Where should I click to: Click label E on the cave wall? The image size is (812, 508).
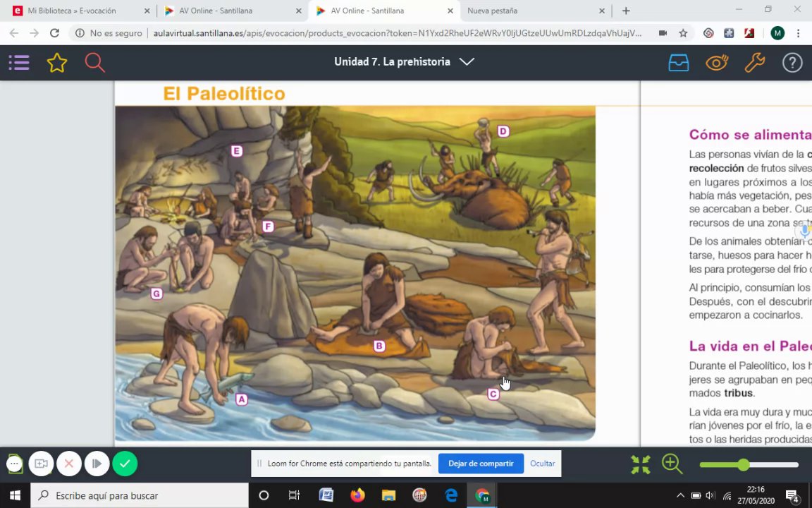[237, 151]
